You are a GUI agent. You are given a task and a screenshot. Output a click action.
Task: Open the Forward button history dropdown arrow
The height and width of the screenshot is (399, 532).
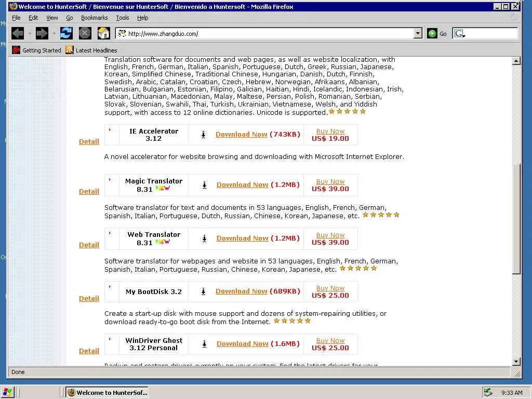(54, 34)
